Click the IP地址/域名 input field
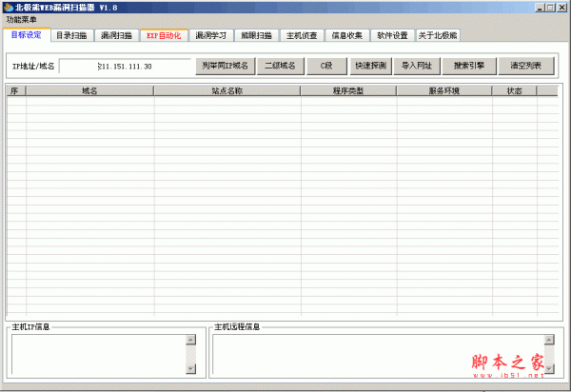This screenshot has height=392, width=571. pos(125,67)
